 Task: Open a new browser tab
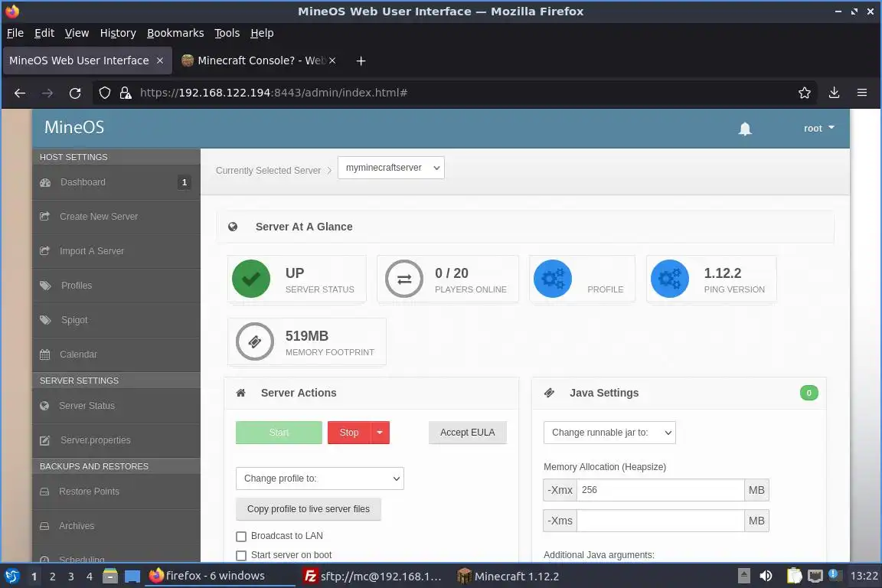coord(361,60)
